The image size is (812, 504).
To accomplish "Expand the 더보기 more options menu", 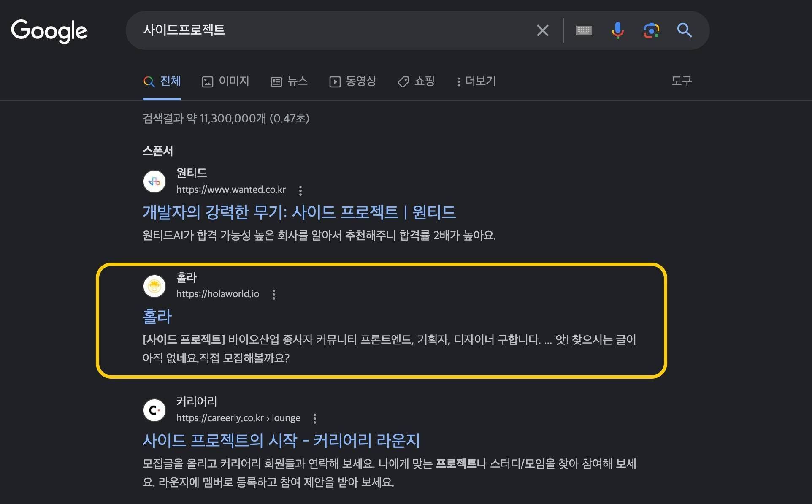I will point(476,81).
